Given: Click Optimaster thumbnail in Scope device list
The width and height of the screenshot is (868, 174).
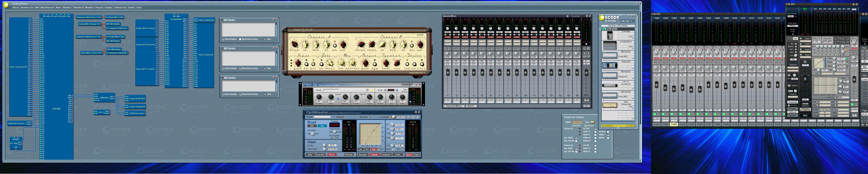Looking at the screenshot, I should point(610,65).
